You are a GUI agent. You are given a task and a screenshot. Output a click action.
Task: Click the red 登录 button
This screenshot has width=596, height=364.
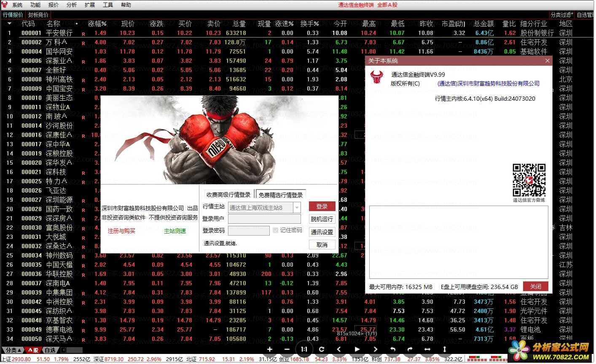tap(322, 206)
